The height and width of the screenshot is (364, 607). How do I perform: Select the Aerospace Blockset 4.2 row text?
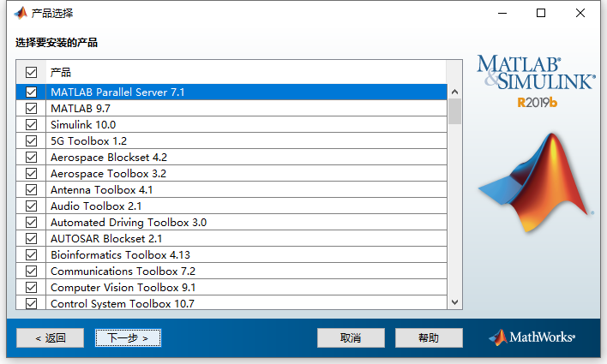pos(109,157)
